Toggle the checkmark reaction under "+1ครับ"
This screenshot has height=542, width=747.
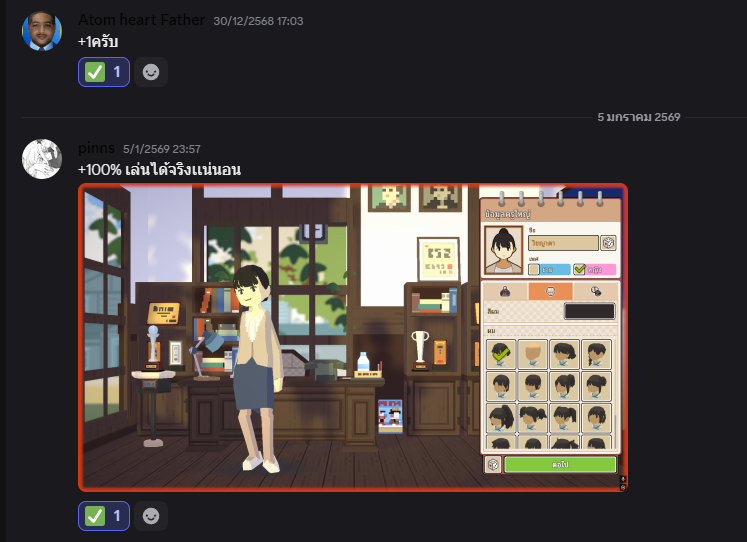104,72
